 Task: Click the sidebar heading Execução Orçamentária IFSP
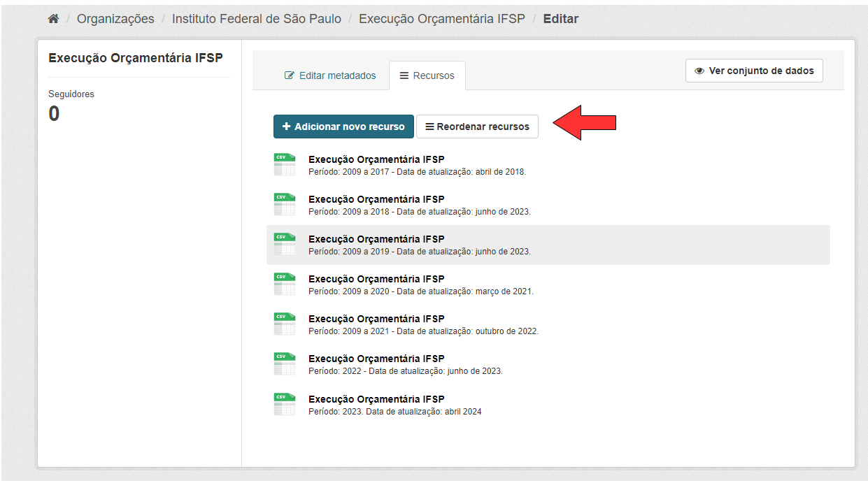click(x=136, y=58)
